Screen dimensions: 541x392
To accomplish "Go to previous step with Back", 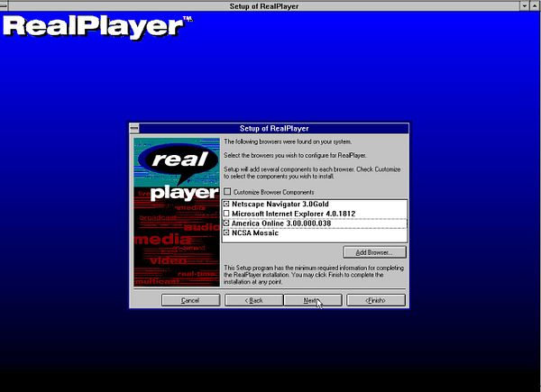I will click(254, 300).
